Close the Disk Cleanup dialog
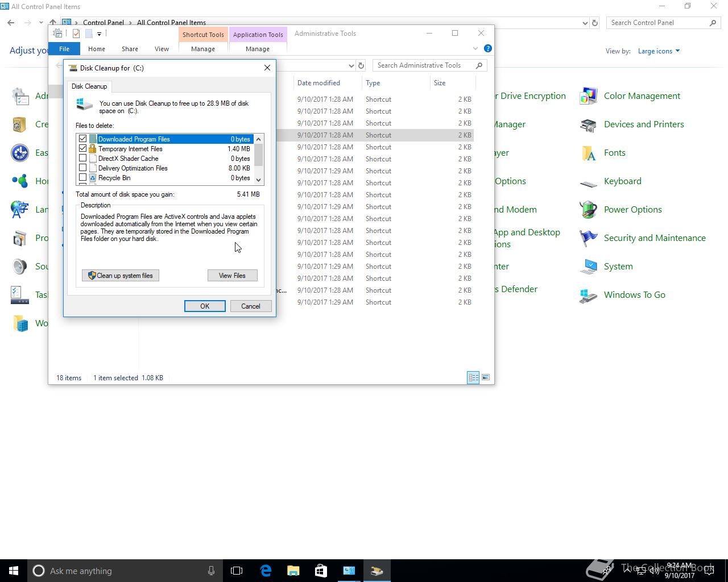The width and height of the screenshot is (728, 582). coord(267,68)
